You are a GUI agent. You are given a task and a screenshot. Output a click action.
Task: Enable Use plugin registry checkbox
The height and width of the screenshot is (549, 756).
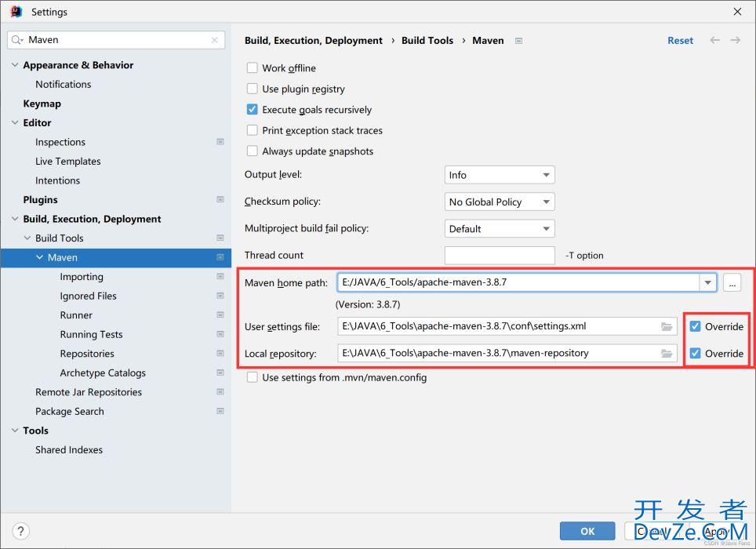point(253,89)
